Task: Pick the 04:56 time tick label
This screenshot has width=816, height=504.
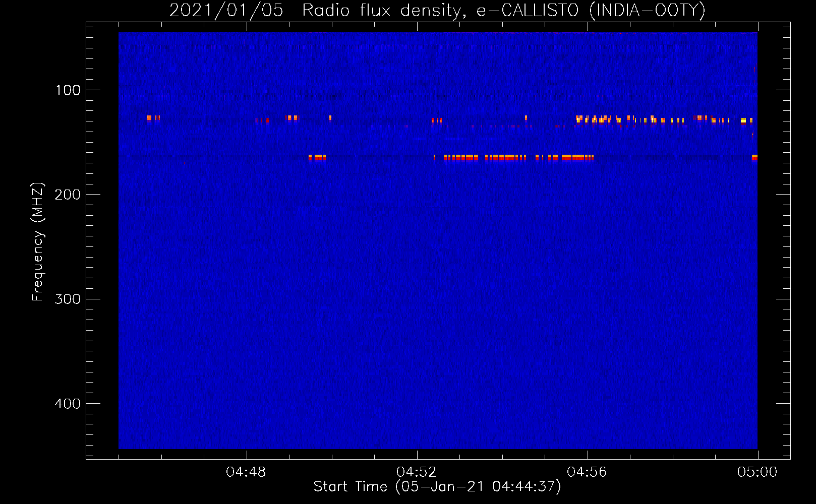Action: 587,472
